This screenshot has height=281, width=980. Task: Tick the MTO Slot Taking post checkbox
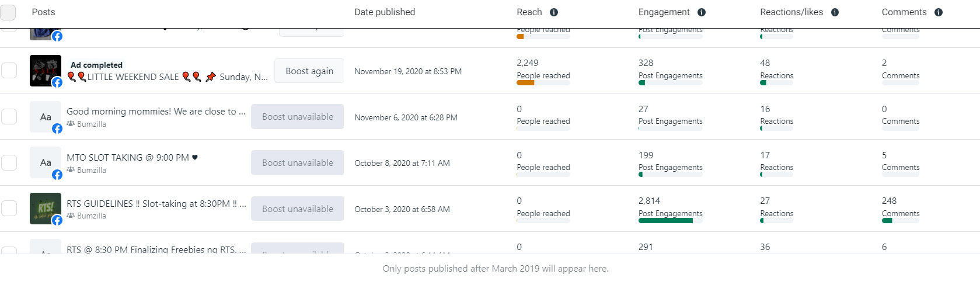point(9,162)
